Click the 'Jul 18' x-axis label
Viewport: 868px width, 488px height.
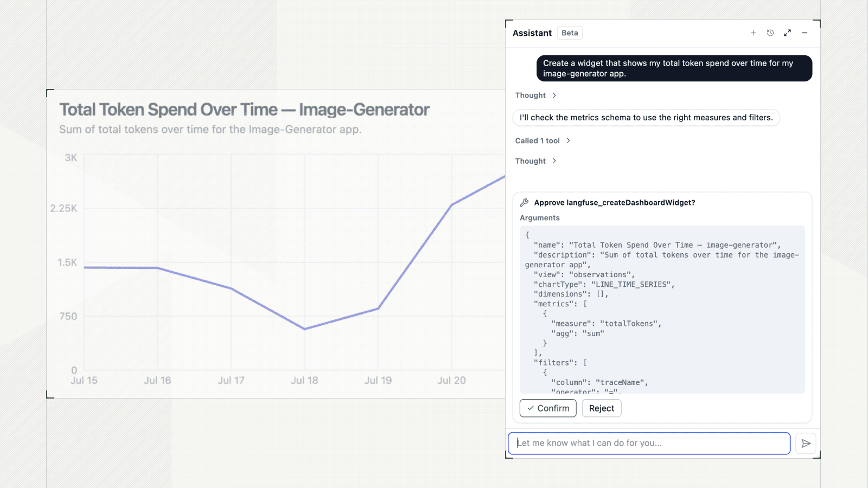tap(305, 381)
